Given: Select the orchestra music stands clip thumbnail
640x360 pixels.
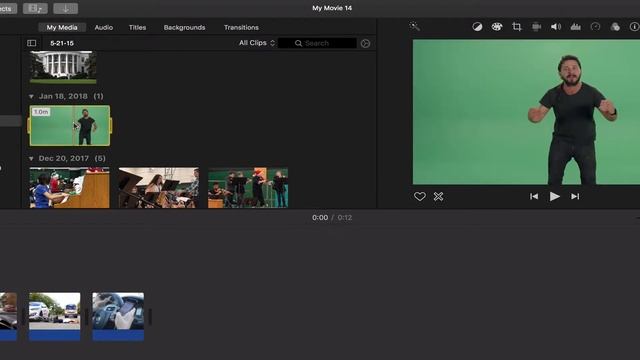Looking at the screenshot, I should (x=159, y=188).
